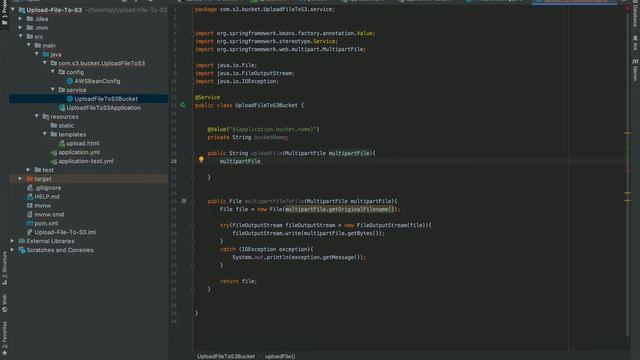Click the mvnw file icon
Viewport: 640px width, 360px height.
coord(29,206)
